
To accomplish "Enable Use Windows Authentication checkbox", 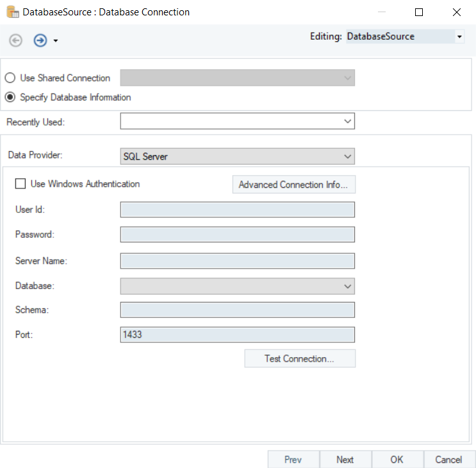I will [21, 184].
